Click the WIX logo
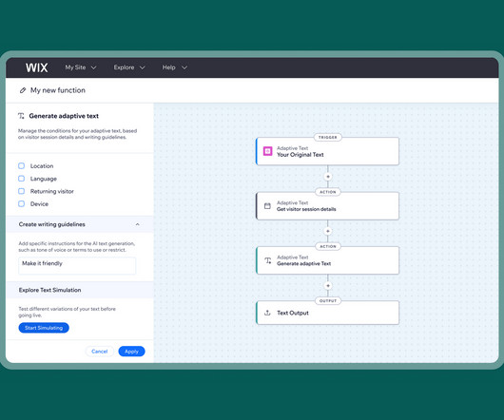This screenshot has height=420, width=504. (37, 67)
